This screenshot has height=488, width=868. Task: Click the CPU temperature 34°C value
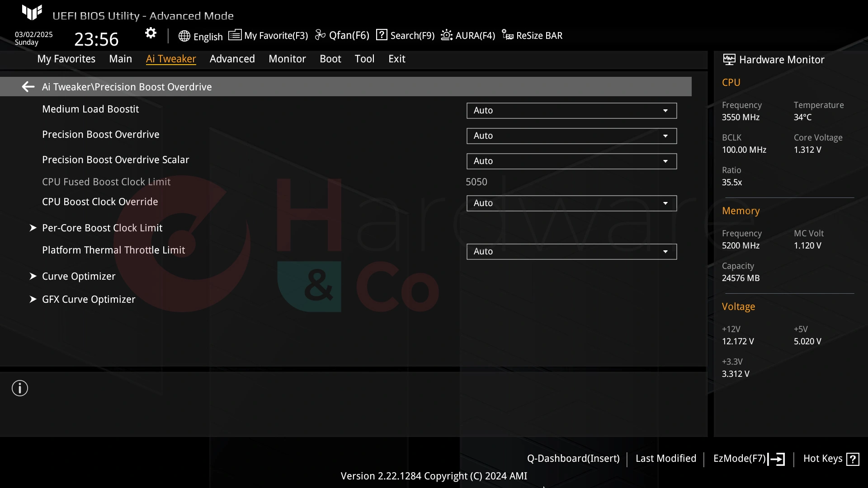(x=802, y=117)
